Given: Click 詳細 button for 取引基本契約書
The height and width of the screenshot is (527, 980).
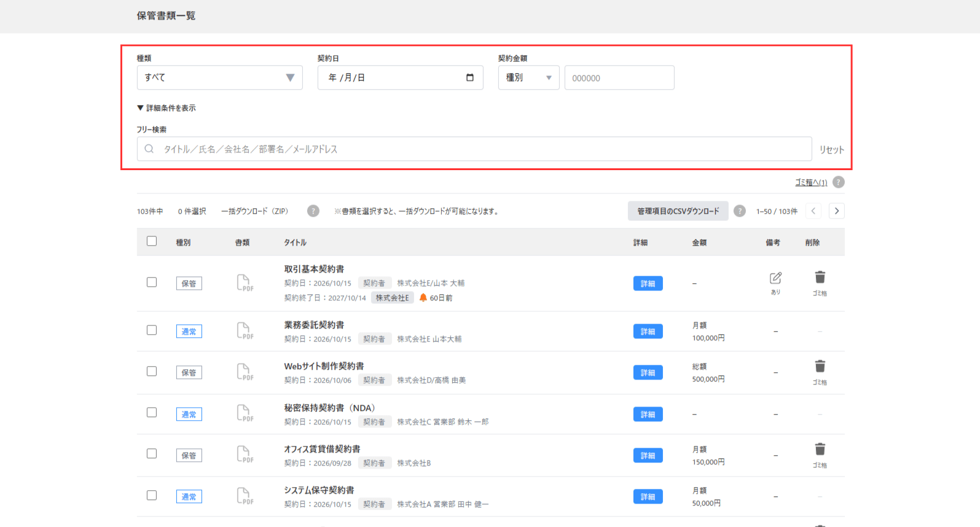Looking at the screenshot, I should [x=648, y=284].
